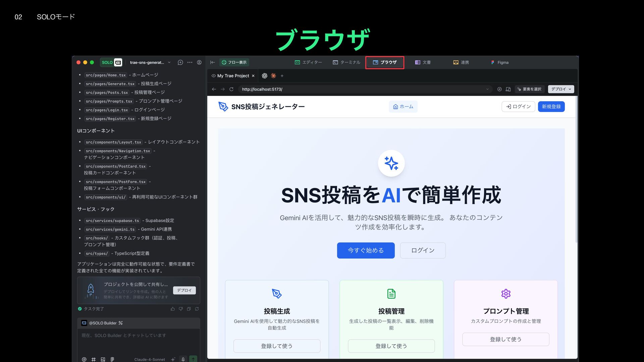Open the ChatGPT shortcut next to the tab
This screenshot has height=362, width=644.
click(264, 76)
